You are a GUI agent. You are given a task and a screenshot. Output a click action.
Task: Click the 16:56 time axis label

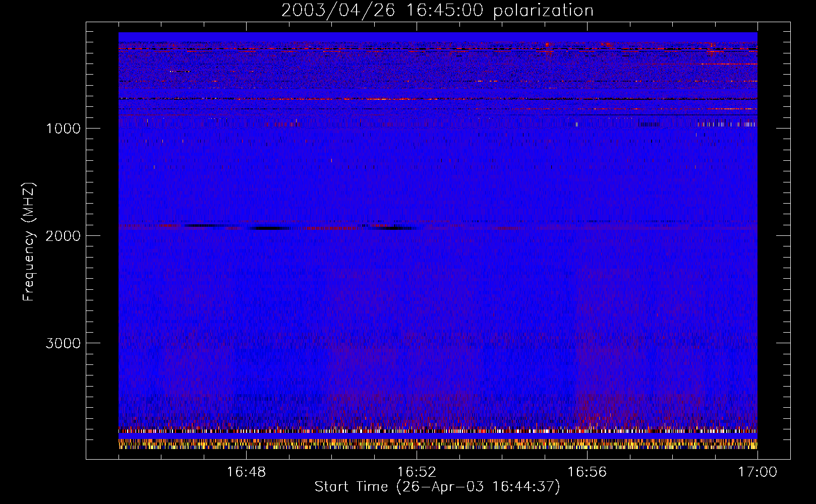tap(587, 472)
